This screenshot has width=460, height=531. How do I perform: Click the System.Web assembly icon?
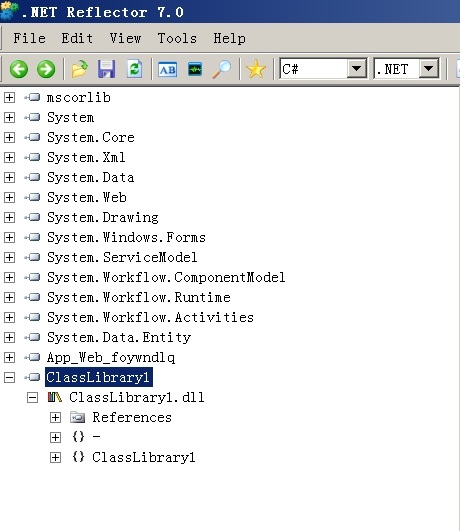tap(33, 197)
